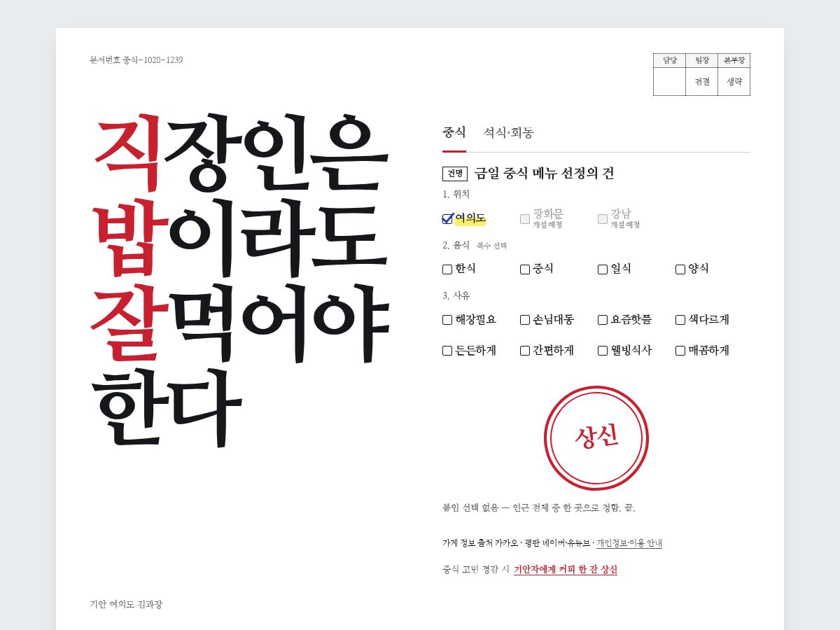Switch to the 중식 tab
Screen dimensions: 840x630
454,132
